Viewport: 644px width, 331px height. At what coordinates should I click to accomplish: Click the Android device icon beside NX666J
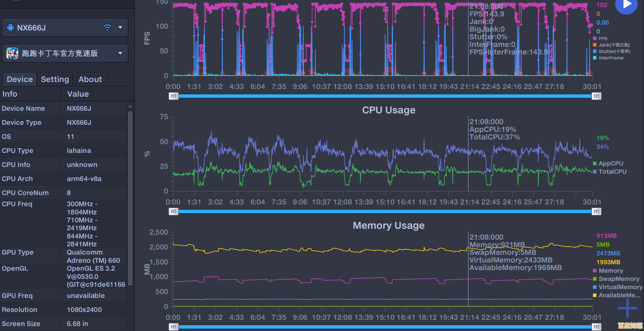point(11,28)
